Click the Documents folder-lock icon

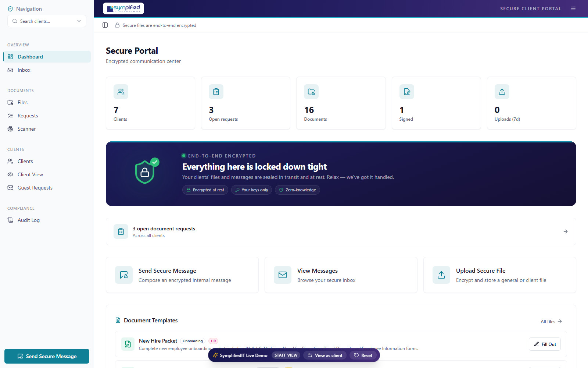click(311, 92)
